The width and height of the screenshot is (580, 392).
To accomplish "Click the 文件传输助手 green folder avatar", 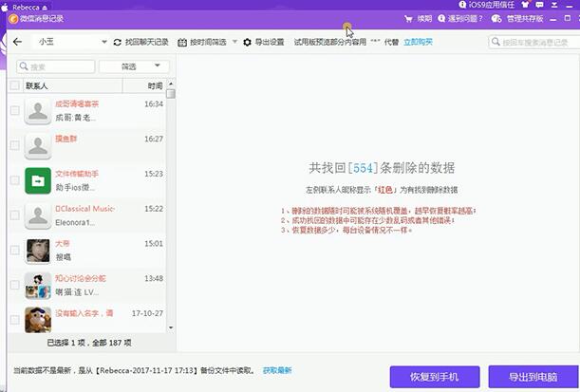I will [38, 180].
